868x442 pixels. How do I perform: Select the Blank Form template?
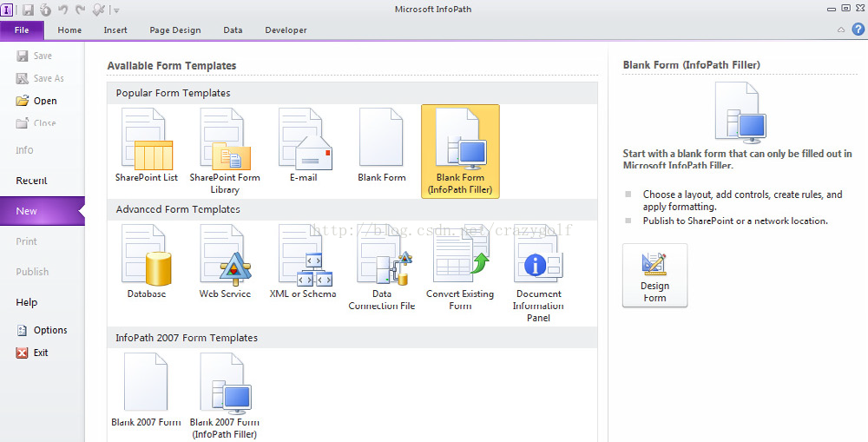(x=381, y=145)
